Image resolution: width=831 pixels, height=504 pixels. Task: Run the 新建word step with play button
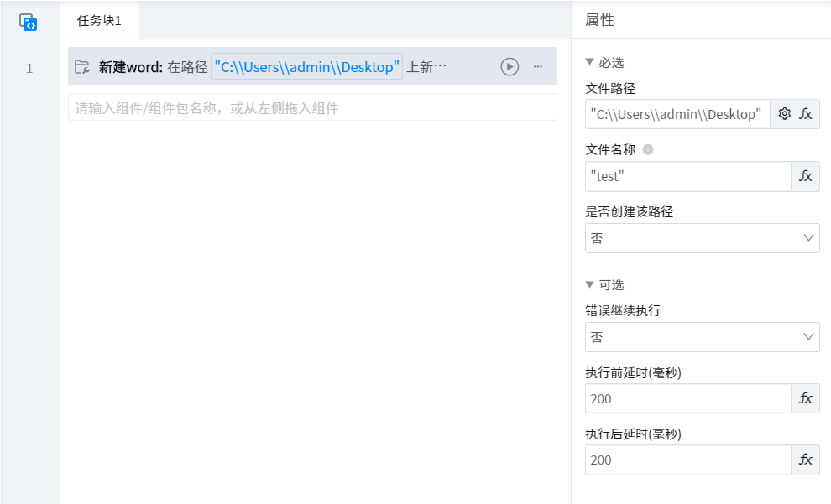tap(510, 67)
